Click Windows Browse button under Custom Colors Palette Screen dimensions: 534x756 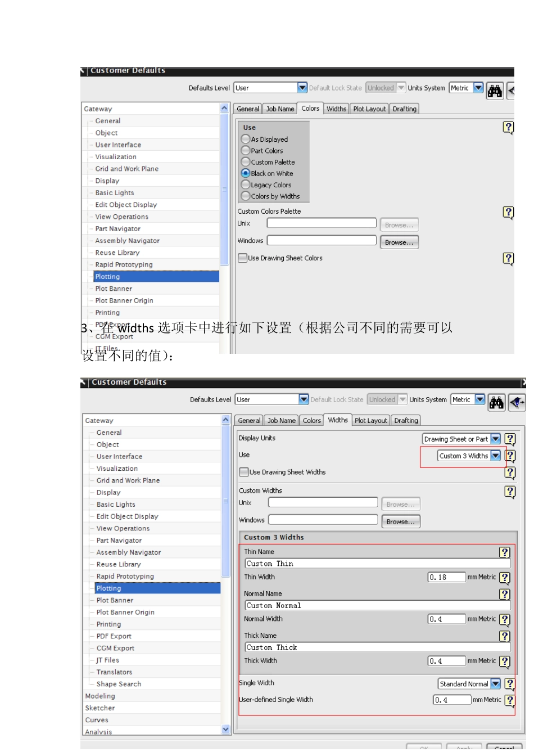point(399,242)
